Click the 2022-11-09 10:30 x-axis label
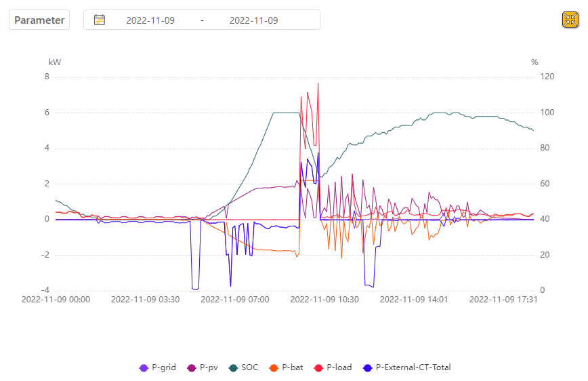588x381 pixels. [324, 300]
